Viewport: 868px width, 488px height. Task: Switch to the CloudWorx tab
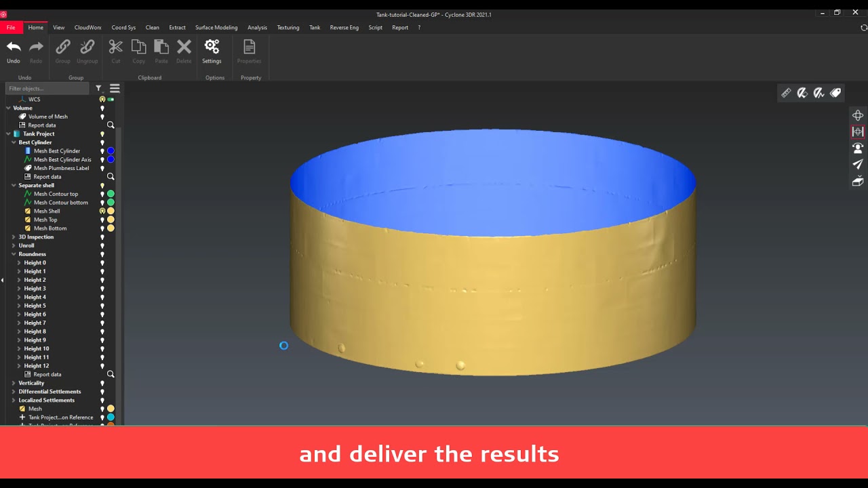pos(87,28)
